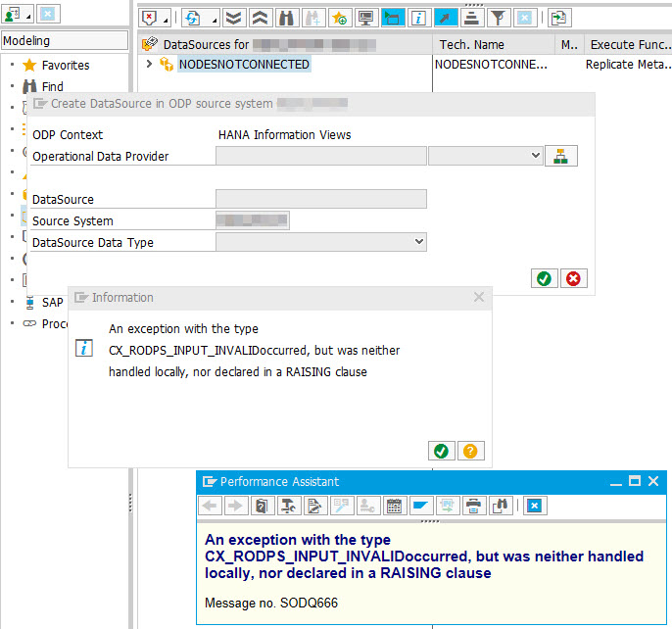Open the DataSource Data Type dropdown
The width and height of the screenshot is (672, 629).
click(x=419, y=241)
